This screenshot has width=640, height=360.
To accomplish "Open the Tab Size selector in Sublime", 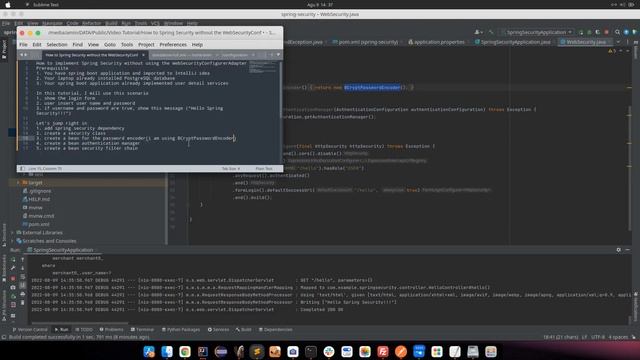I will pos(231,169).
